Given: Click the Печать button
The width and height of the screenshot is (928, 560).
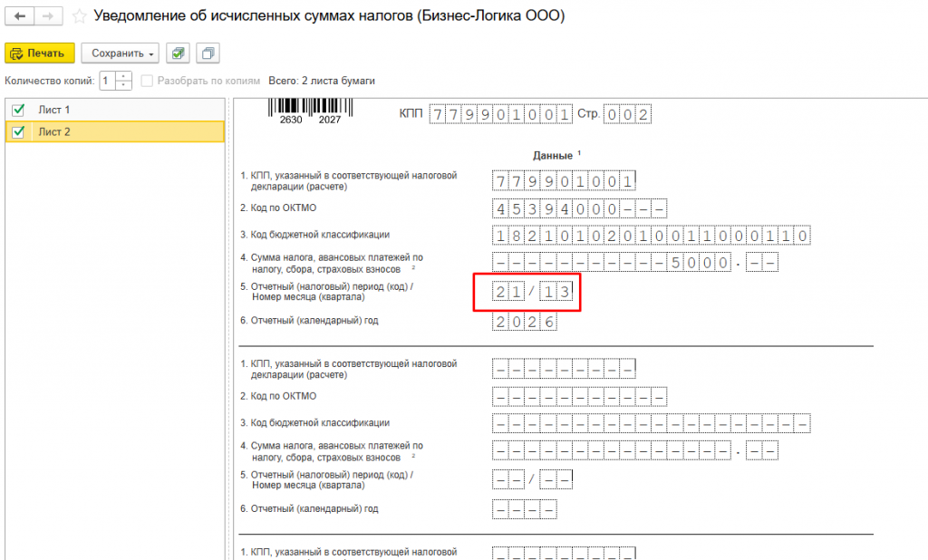Looking at the screenshot, I should coord(40,53).
